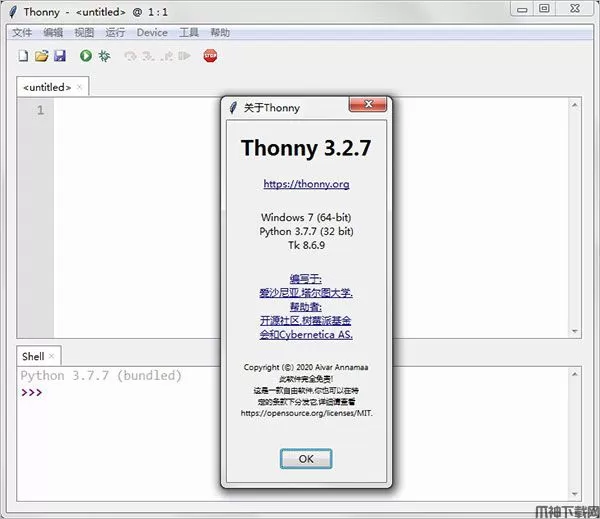Open the https://thonny.org link
The width and height of the screenshot is (600, 519).
(306, 184)
